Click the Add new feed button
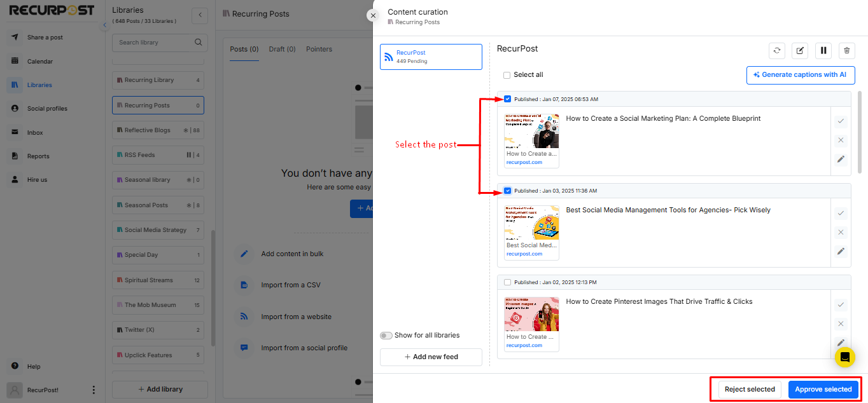 [431, 357]
